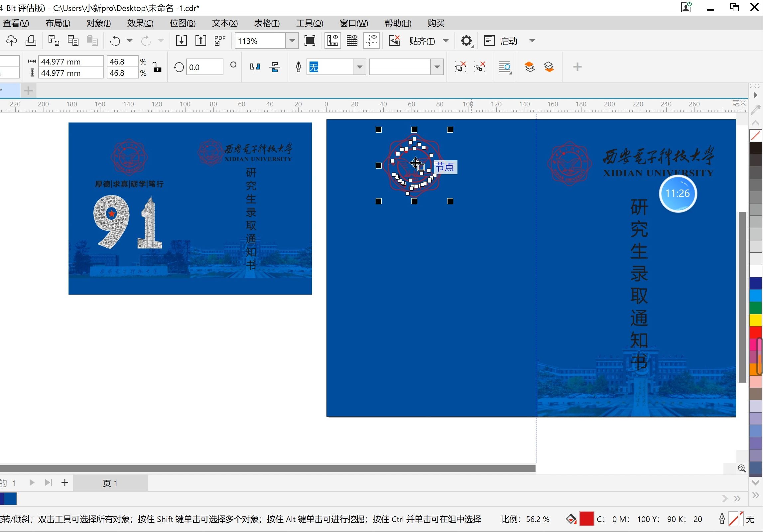Open the 布局(L) menu
Viewport: 763px width, 532px height.
click(x=58, y=23)
